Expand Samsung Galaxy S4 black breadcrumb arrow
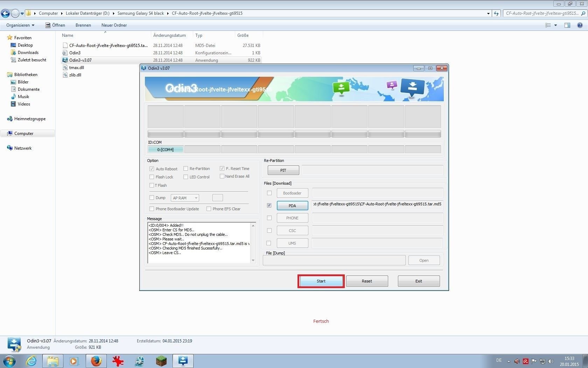 click(x=168, y=13)
